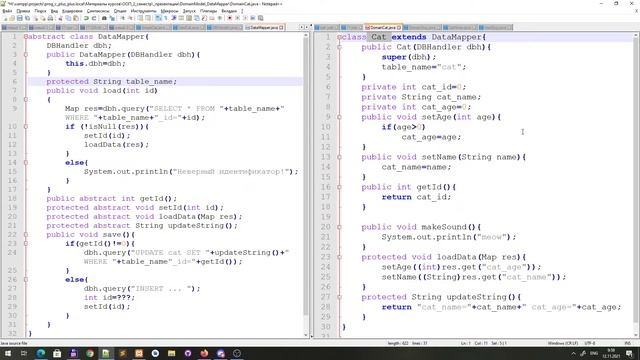640x360 pixels.
Task: Open the notification center icon
Action: tap(629, 353)
